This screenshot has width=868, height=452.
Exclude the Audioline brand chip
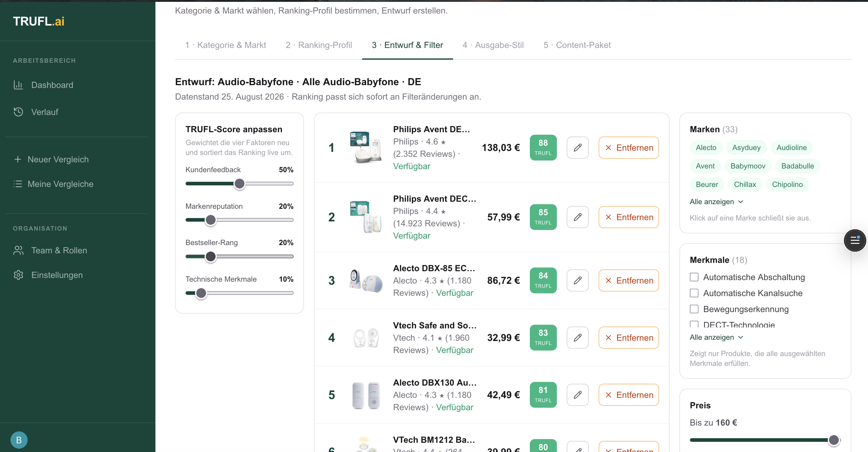792,147
